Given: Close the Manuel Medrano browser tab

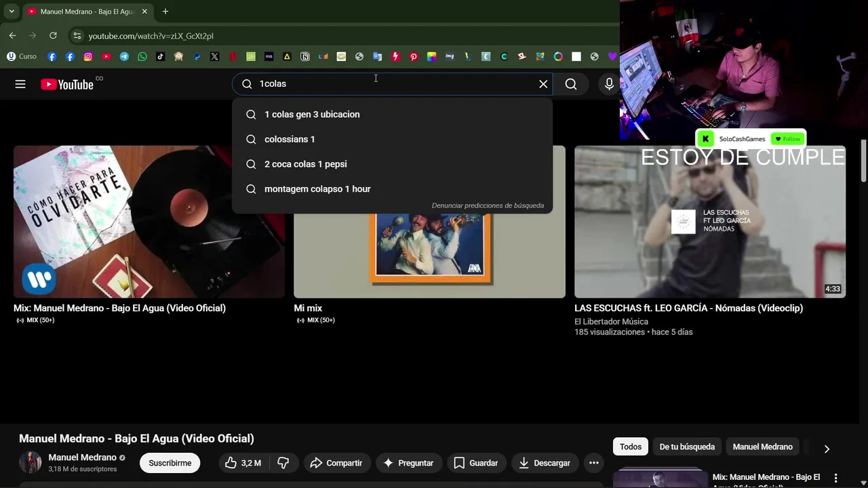Looking at the screenshot, I should pyautogui.click(x=144, y=12).
